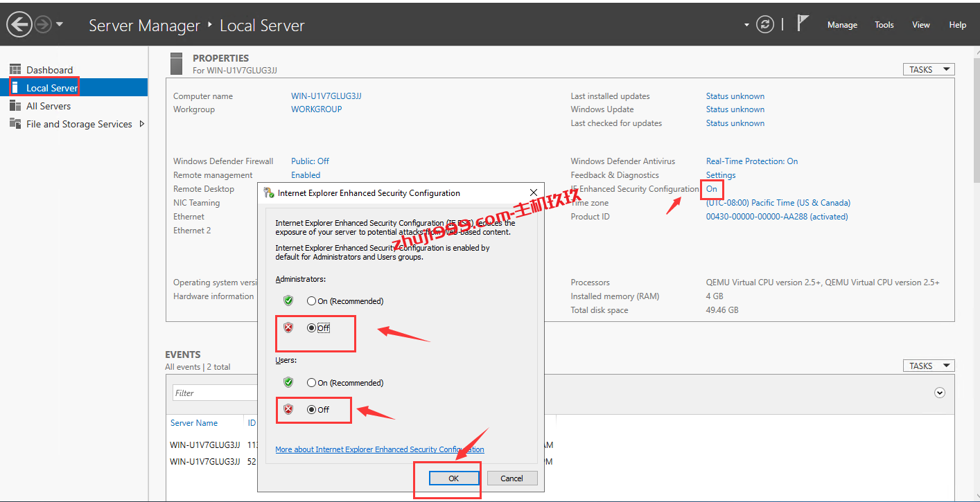Click Real-Time Protection: On link
The width and height of the screenshot is (980, 502).
(x=752, y=161)
